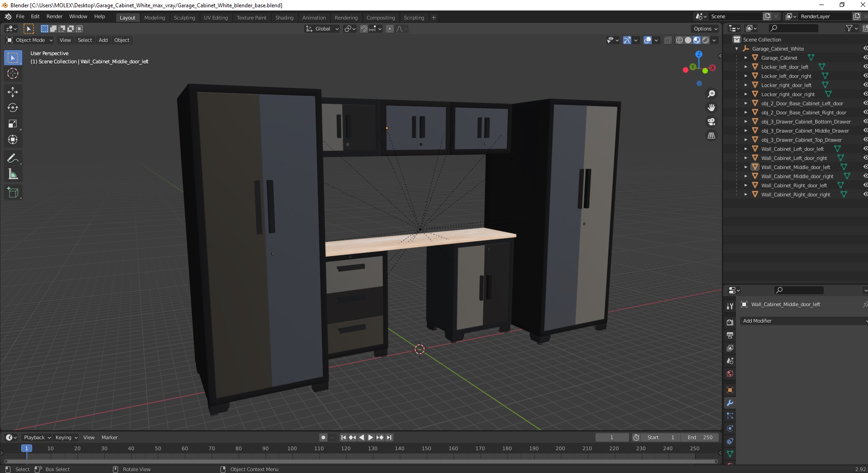Switch to Rendered viewport shading

705,40
